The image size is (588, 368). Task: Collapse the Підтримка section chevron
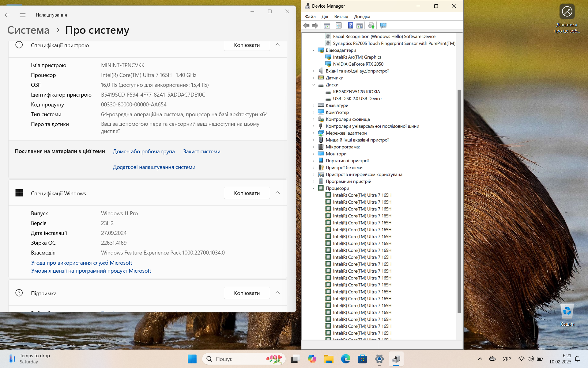(x=278, y=293)
